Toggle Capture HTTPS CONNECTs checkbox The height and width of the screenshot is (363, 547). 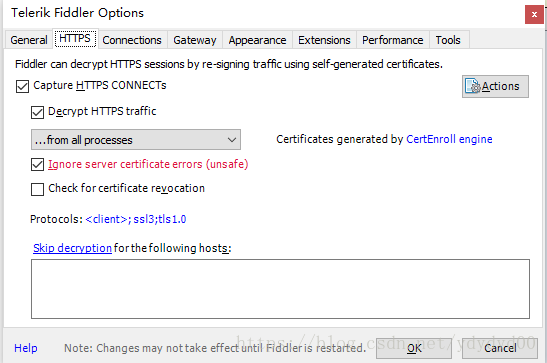click(x=22, y=86)
